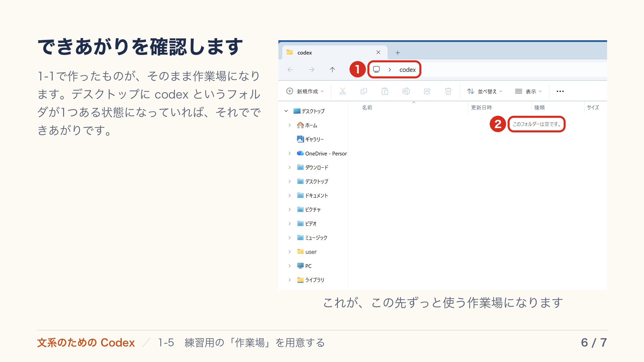644x362 pixels.
Task: Sort by サイズ column header
Action: (x=593, y=108)
